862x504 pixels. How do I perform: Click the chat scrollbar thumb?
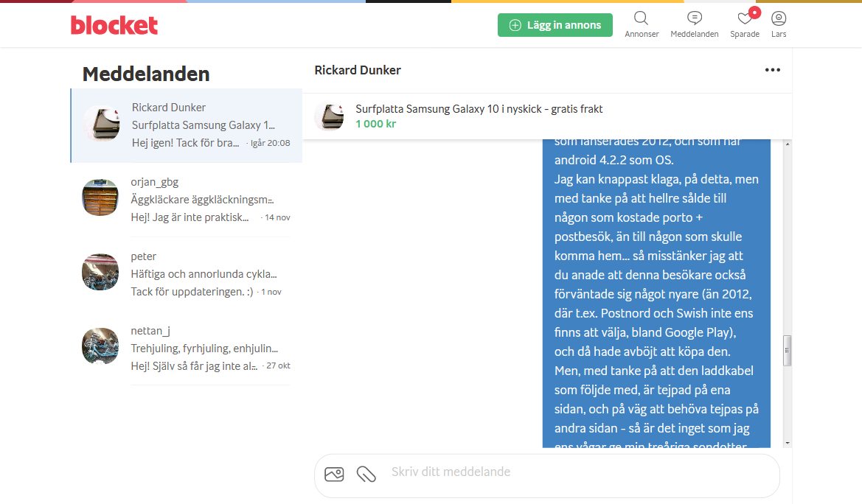[788, 350]
